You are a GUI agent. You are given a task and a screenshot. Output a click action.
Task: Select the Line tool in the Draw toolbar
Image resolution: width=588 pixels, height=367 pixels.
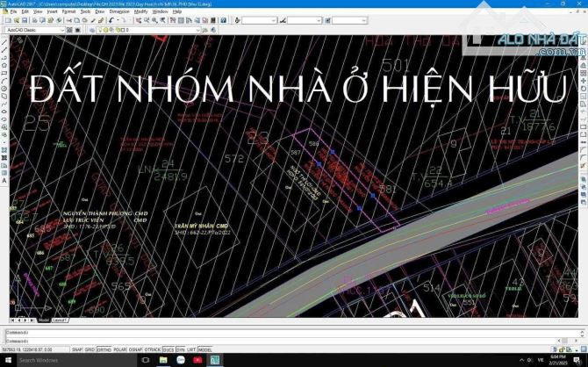point(4,41)
